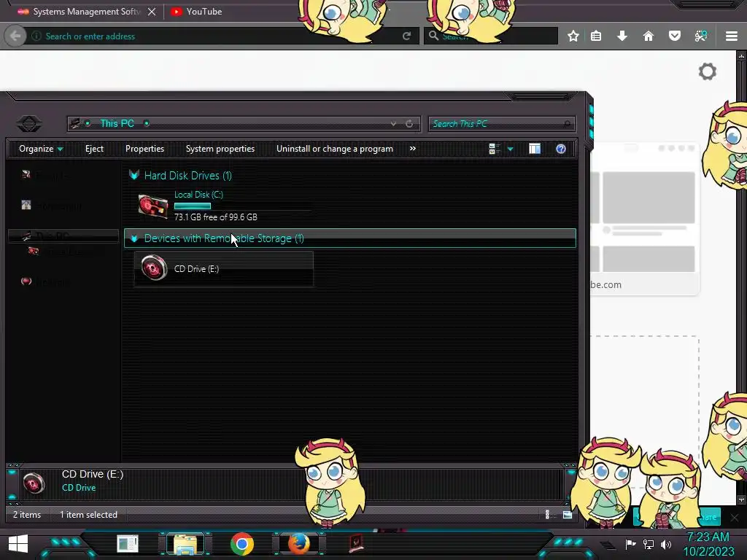Open Chrome from the taskbar
This screenshot has width=747, height=560.
point(242,544)
